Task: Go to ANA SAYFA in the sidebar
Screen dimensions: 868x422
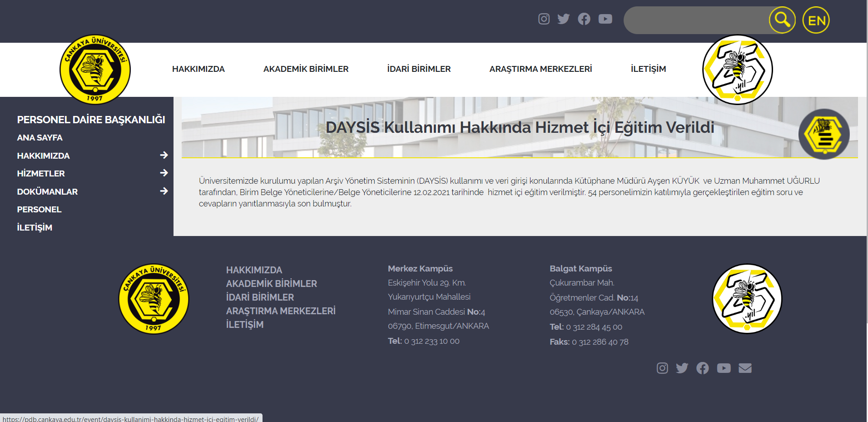Action: tap(40, 138)
